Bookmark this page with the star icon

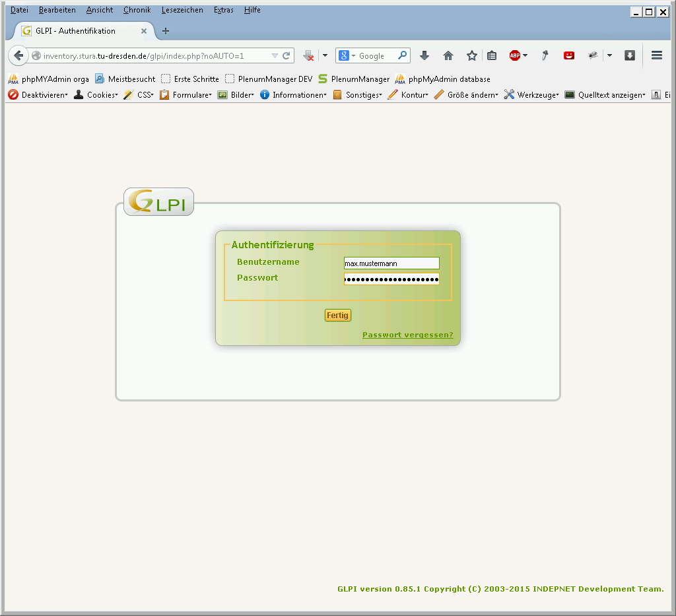471,56
